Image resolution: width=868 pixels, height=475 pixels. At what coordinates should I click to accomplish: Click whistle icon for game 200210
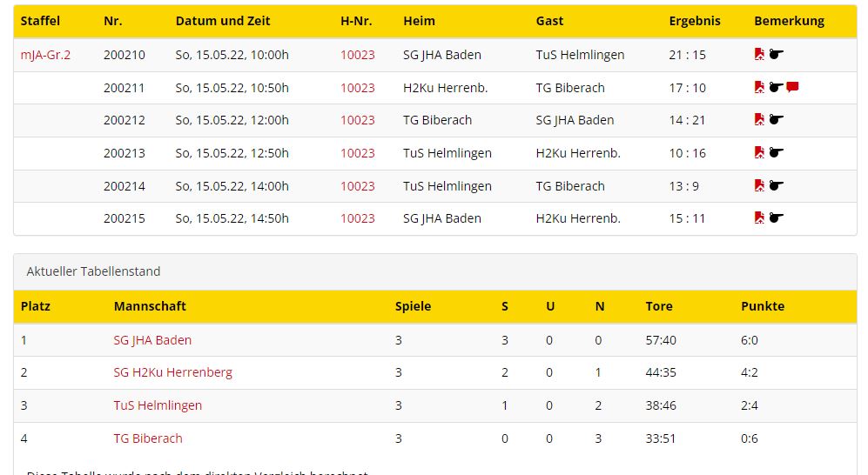(x=776, y=54)
